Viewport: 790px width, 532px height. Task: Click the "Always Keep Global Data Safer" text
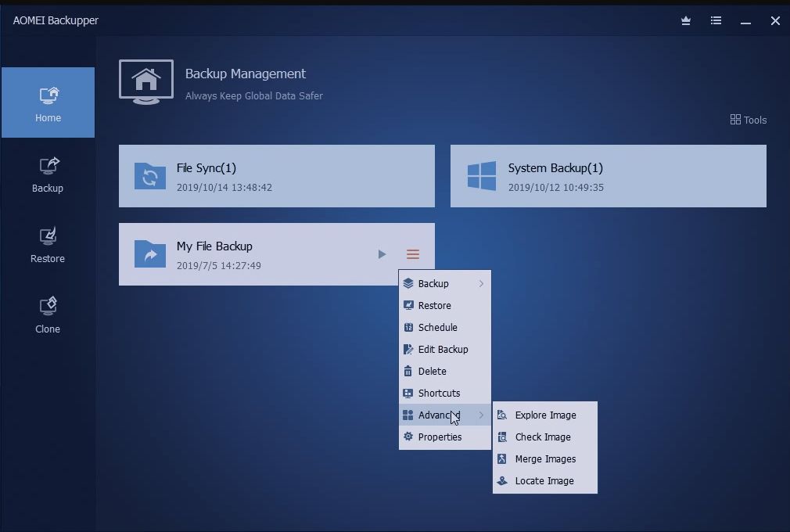pyautogui.click(x=254, y=95)
